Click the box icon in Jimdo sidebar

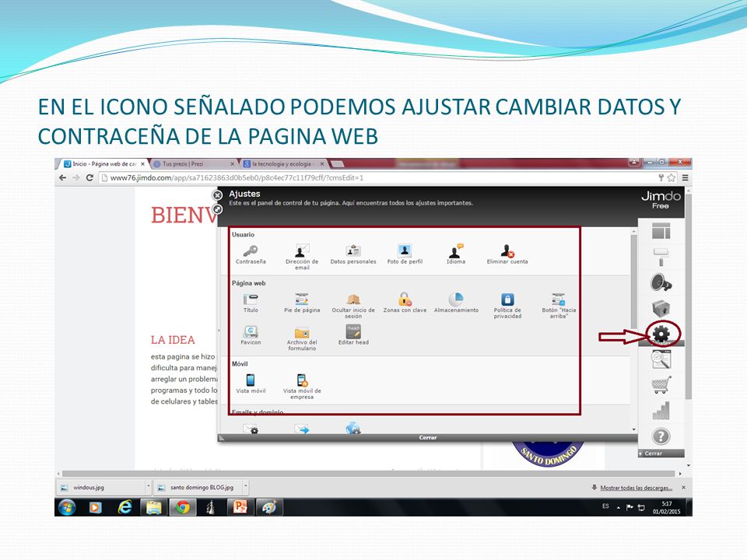click(x=661, y=309)
